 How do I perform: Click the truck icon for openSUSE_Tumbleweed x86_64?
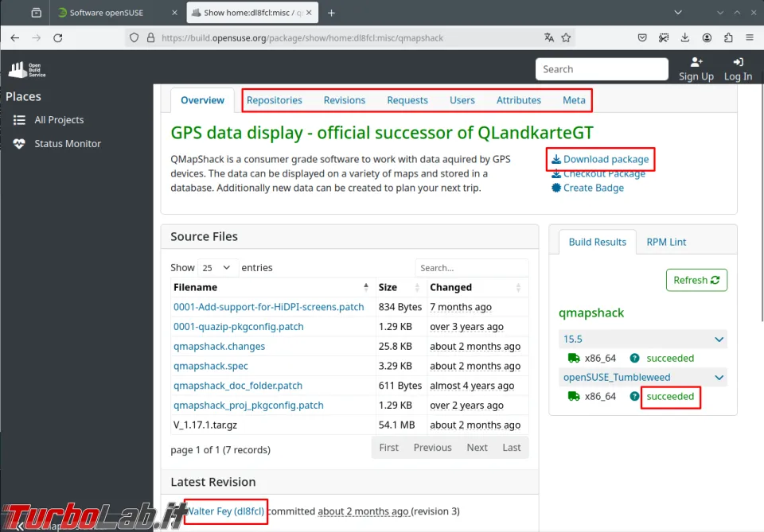[574, 397]
